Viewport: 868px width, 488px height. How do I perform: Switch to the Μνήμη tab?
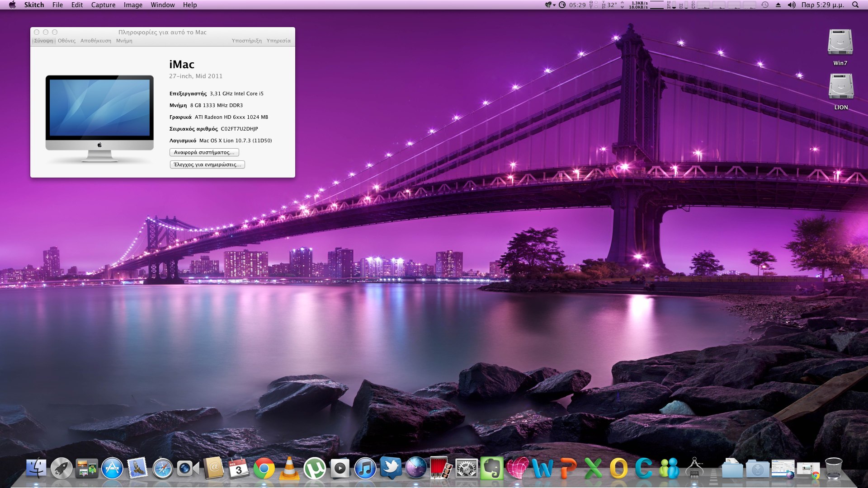click(x=124, y=41)
